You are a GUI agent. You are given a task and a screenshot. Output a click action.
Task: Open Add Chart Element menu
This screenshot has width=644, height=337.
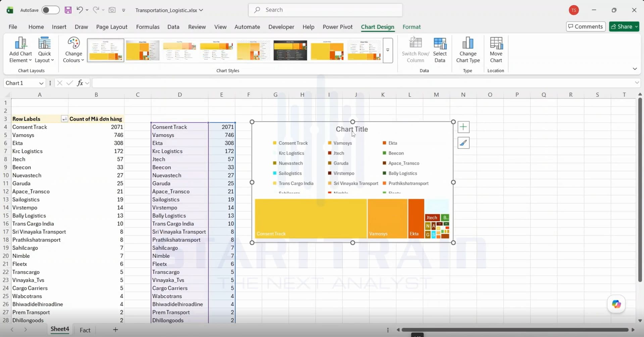(20, 50)
